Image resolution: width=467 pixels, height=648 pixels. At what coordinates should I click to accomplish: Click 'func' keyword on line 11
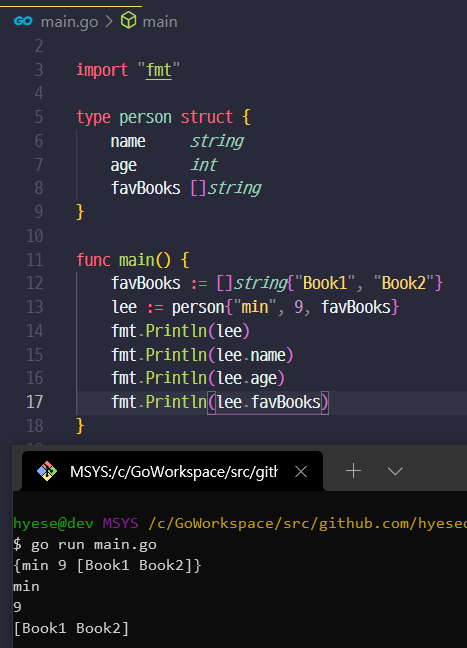[x=93, y=260]
